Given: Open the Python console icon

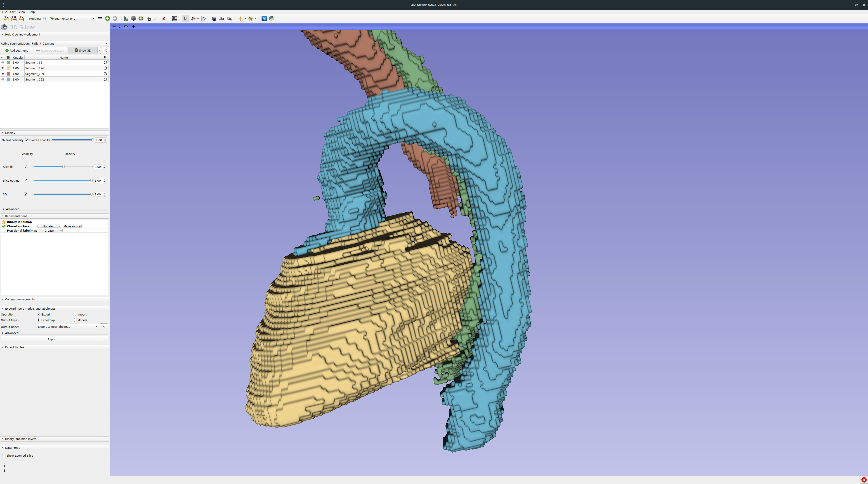Looking at the screenshot, I should tap(271, 19).
